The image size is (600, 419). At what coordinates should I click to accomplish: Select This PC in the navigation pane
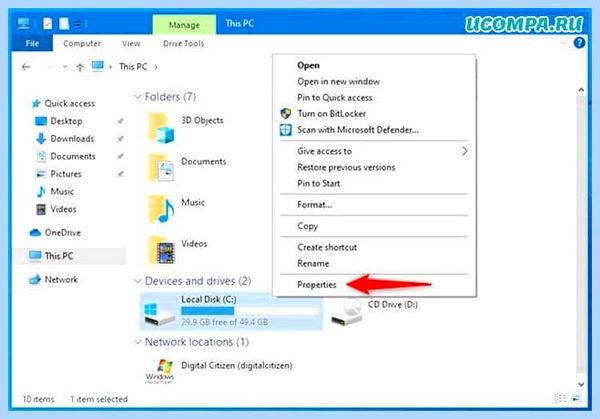point(59,256)
